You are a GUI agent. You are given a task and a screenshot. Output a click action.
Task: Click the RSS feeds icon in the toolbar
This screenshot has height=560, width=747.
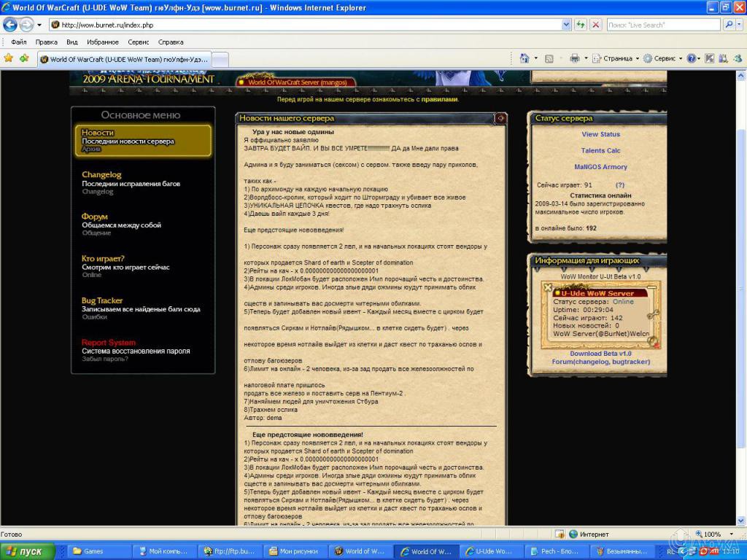point(550,58)
